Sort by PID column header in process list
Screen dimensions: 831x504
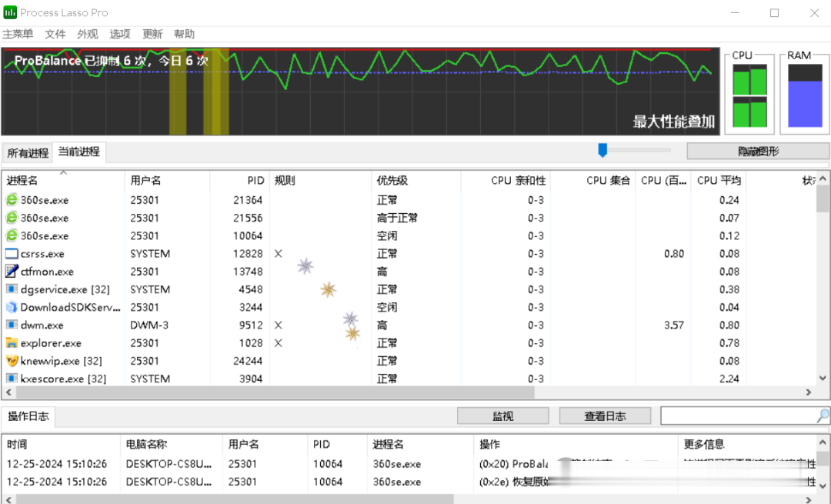coord(239,180)
